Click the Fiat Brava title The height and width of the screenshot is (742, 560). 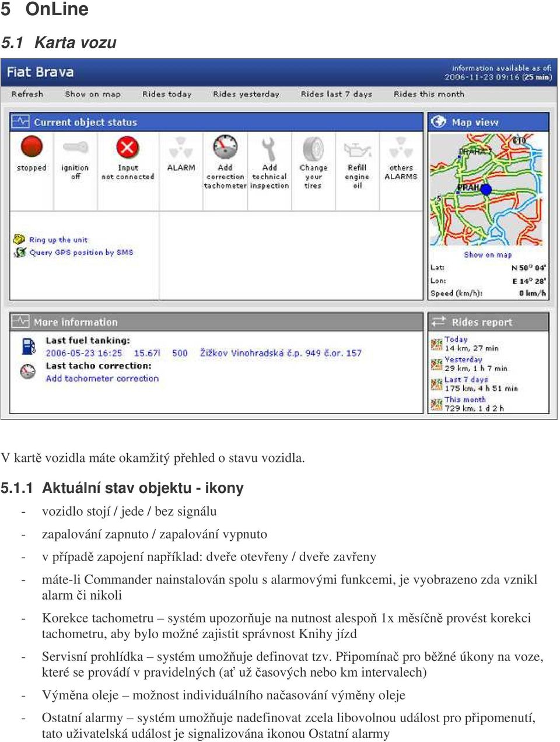pyautogui.click(x=40, y=72)
